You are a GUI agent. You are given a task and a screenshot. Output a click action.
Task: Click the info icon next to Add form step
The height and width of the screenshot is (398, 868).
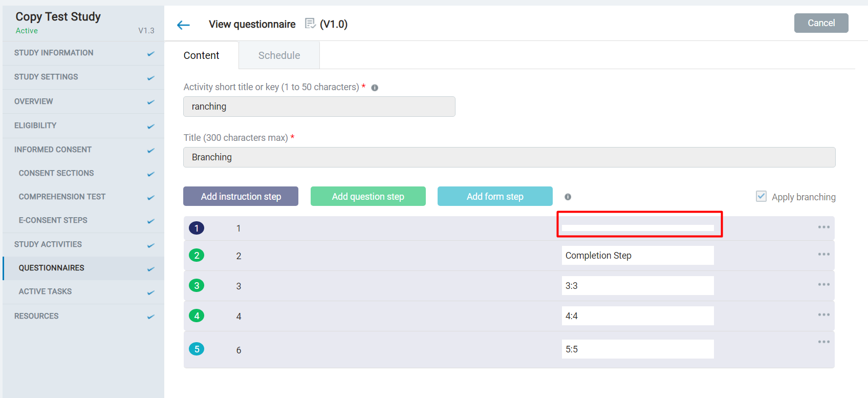568,197
